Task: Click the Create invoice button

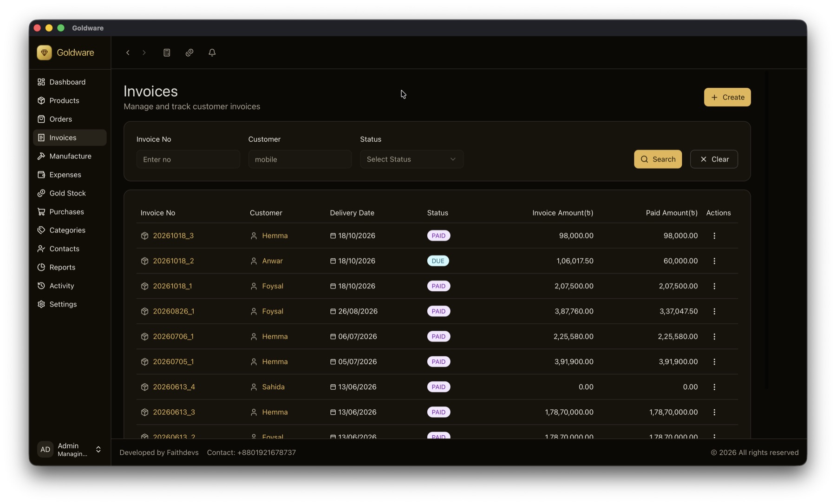Action: pos(727,97)
